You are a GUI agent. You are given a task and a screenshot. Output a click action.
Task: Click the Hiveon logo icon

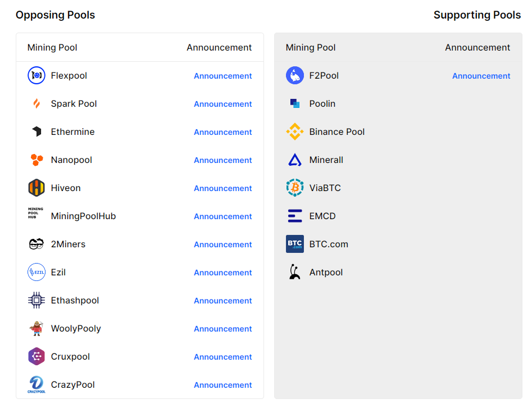(37, 188)
